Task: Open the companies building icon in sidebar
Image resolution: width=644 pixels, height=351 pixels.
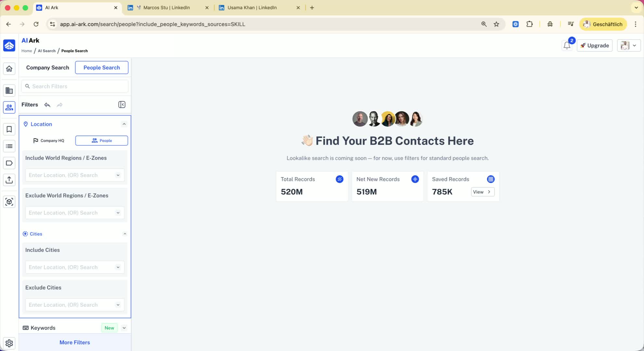Action: pos(9,91)
